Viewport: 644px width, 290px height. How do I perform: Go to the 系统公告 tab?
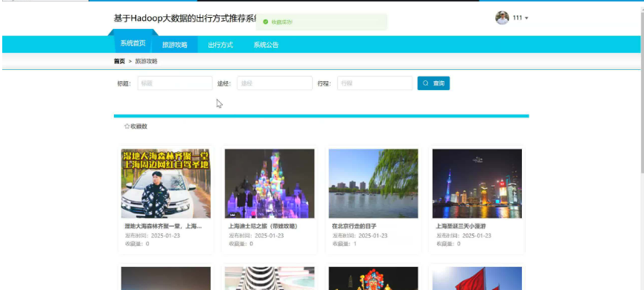266,45
